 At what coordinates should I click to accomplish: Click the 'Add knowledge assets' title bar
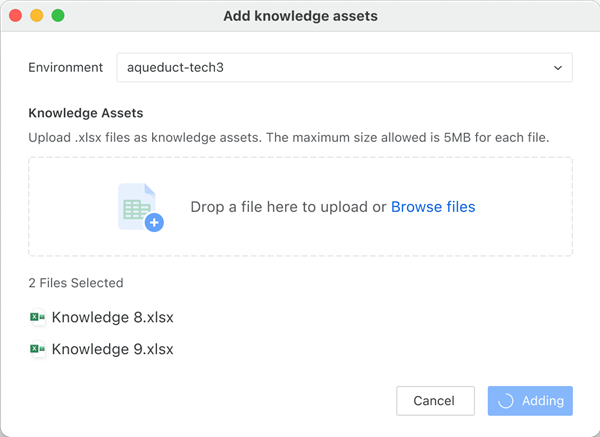point(300,16)
